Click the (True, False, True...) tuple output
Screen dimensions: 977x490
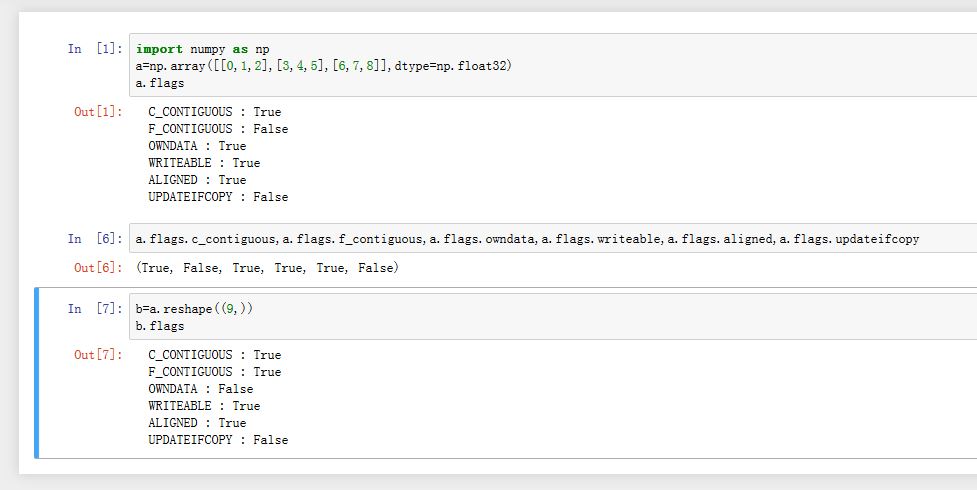pyautogui.click(x=267, y=268)
